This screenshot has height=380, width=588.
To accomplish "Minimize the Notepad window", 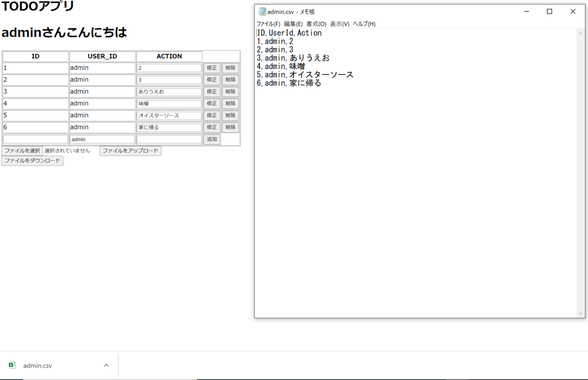I will click(x=526, y=12).
